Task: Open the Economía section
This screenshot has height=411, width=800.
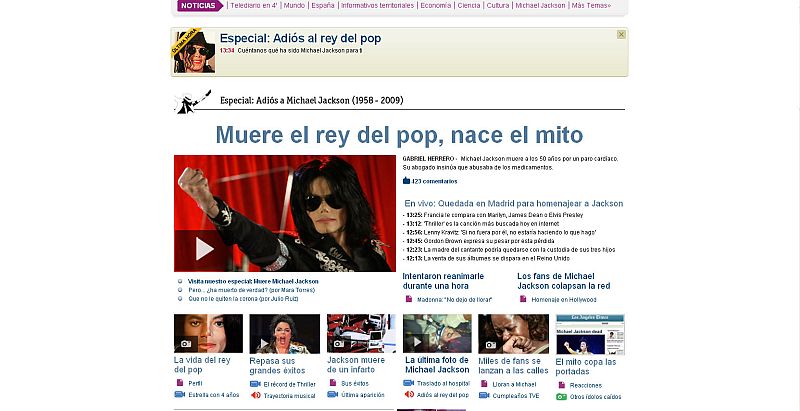Action: [436, 6]
